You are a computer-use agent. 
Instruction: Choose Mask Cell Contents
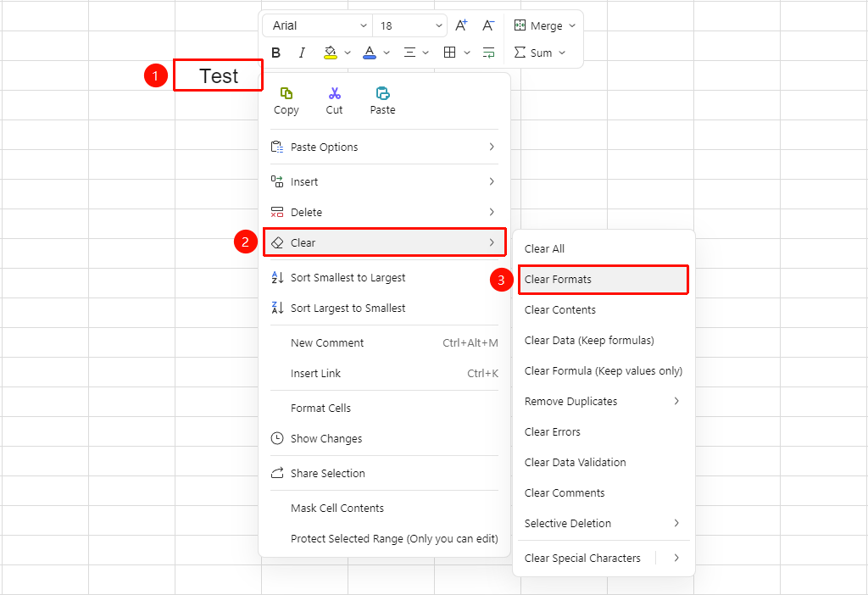pyautogui.click(x=384, y=508)
